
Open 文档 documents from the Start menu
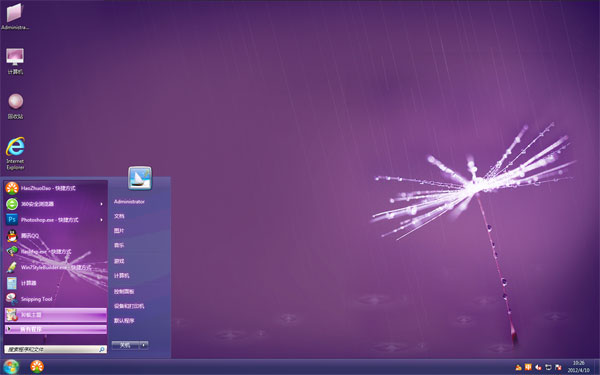[x=119, y=216]
